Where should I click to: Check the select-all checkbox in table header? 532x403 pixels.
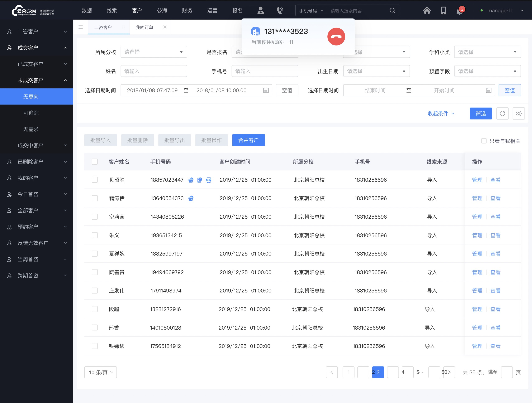pyautogui.click(x=94, y=161)
